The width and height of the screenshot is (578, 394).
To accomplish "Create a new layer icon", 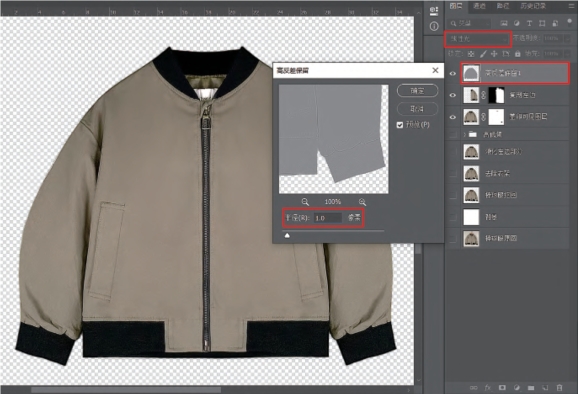I will click(x=545, y=388).
